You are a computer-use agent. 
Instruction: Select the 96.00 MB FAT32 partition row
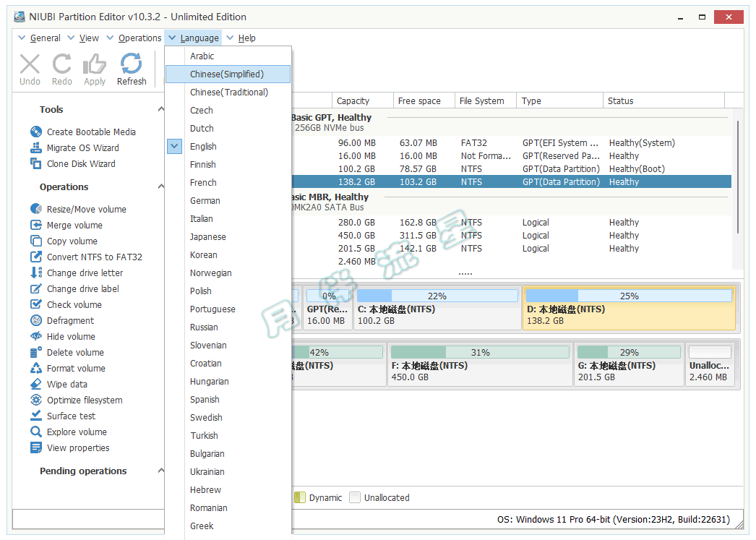(x=512, y=142)
